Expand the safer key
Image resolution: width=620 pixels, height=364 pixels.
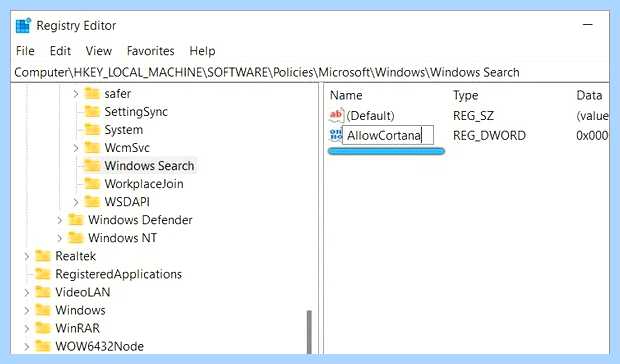click(x=76, y=94)
